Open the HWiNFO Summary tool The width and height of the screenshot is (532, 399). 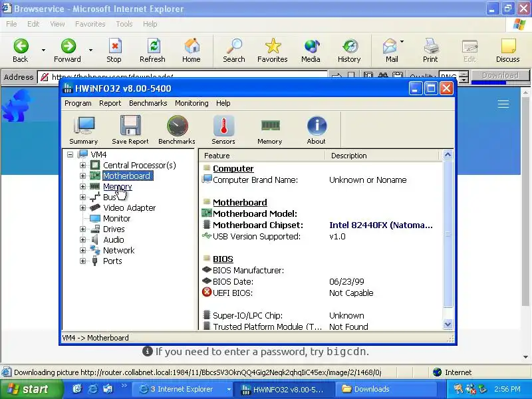[84, 130]
